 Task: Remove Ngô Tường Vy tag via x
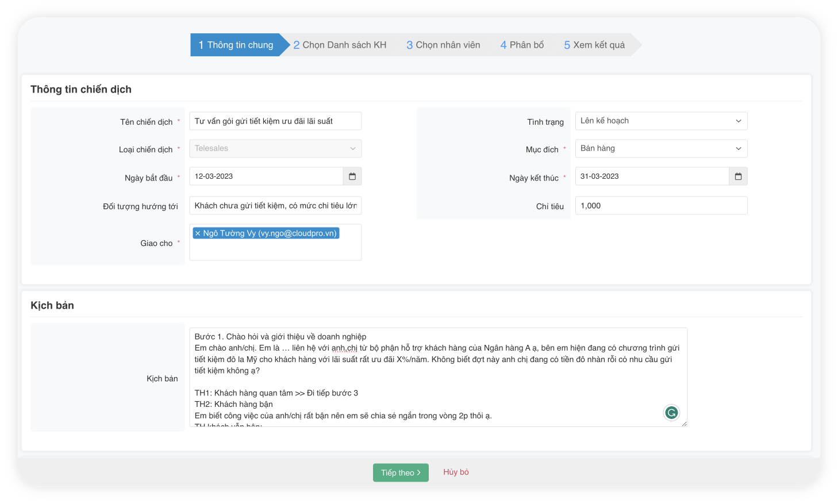(x=198, y=233)
